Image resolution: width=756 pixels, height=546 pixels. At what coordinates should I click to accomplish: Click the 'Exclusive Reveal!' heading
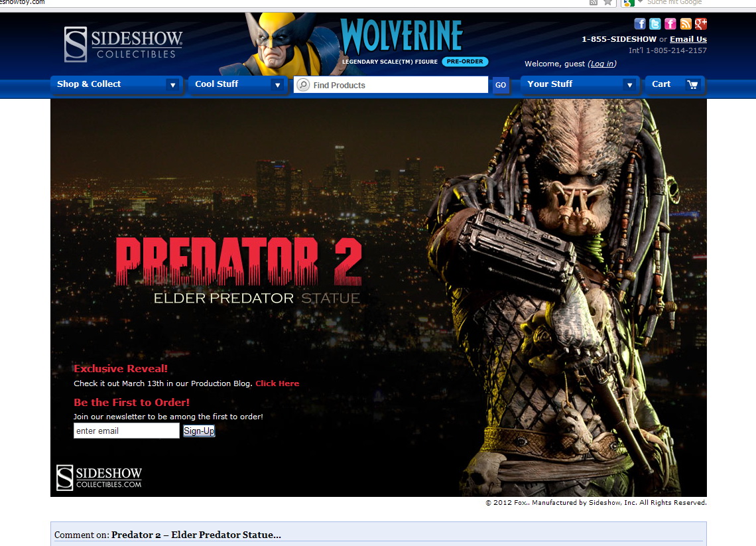(121, 368)
